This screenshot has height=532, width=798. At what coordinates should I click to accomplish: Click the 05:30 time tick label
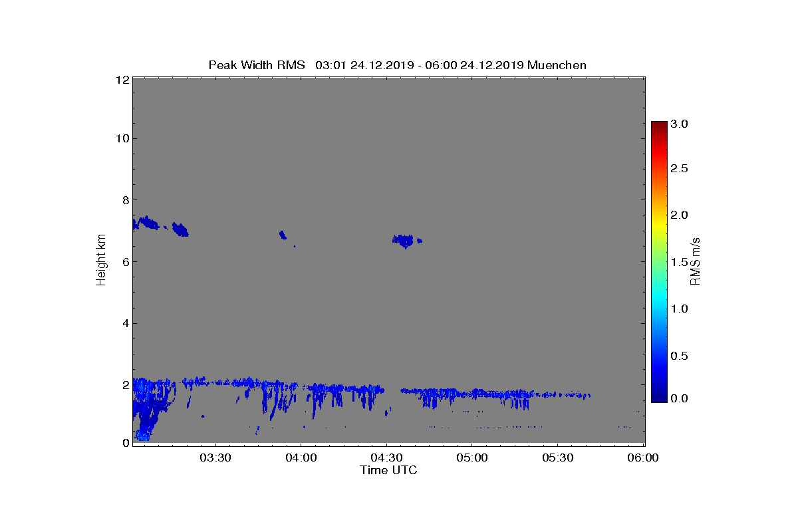pos(558,458)
